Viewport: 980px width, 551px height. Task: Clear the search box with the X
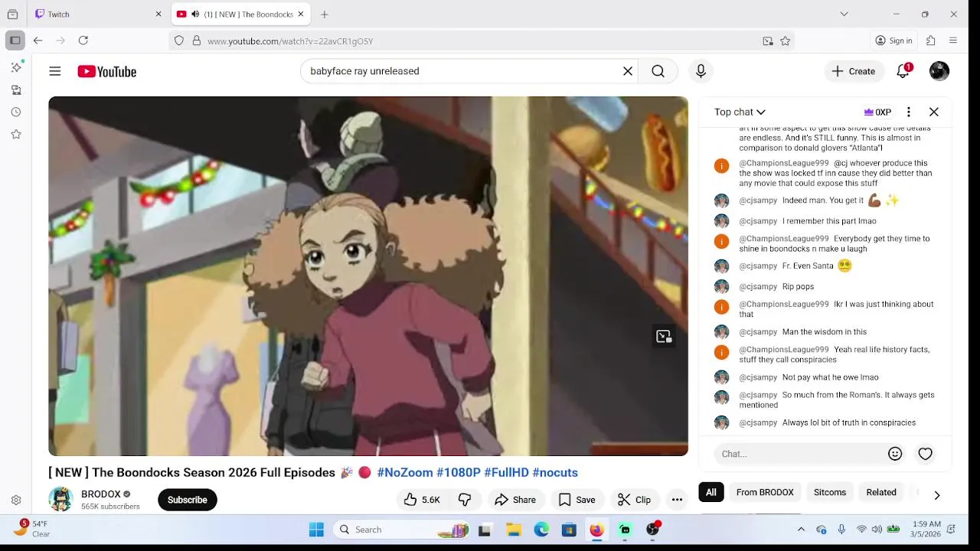pos(628,71)
